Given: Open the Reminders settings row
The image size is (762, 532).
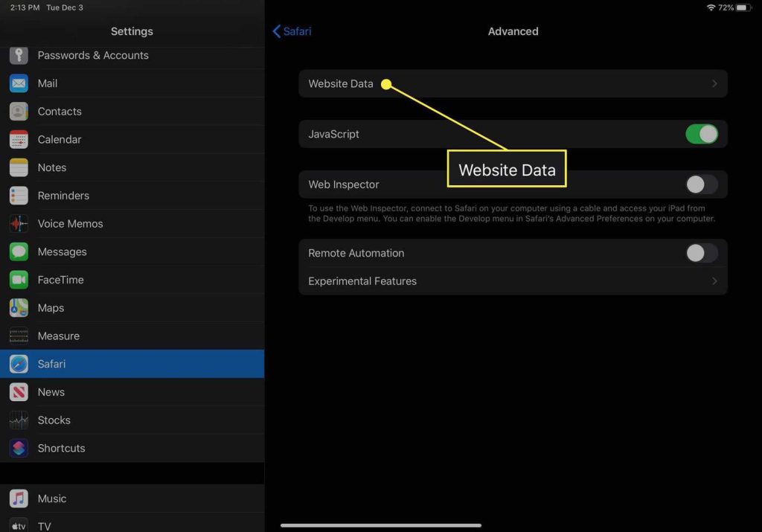Looking at the screenshot, I should pos(63,196).
